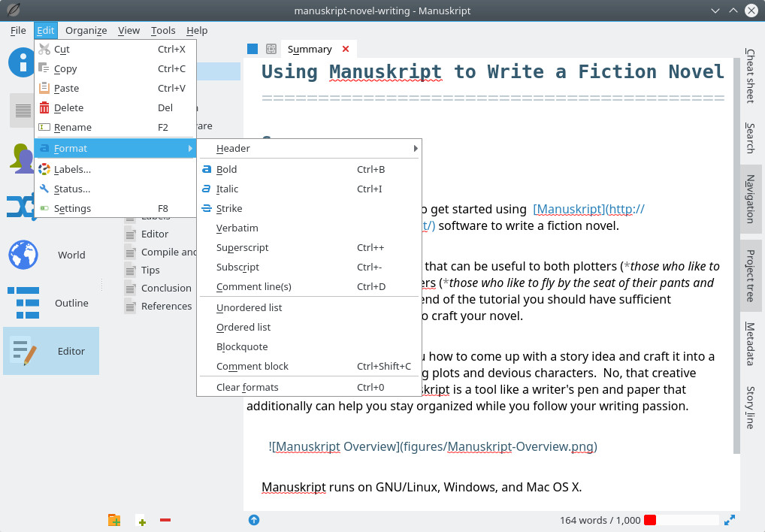Viewport: 765px width, 532px height.
Task: Toggle the Project tree side panel
Action: pyautogui.click(x=750, y=276)
